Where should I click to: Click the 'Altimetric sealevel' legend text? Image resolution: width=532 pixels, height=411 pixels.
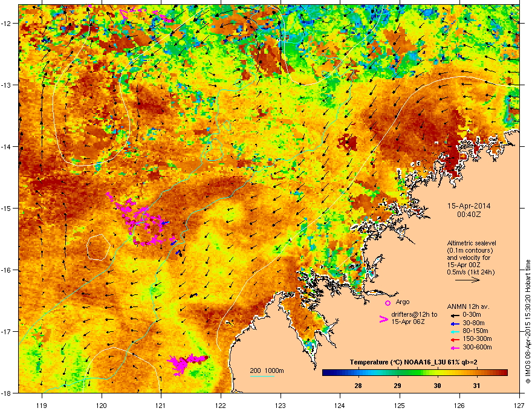pyautogui.click(x=472, y=243)
